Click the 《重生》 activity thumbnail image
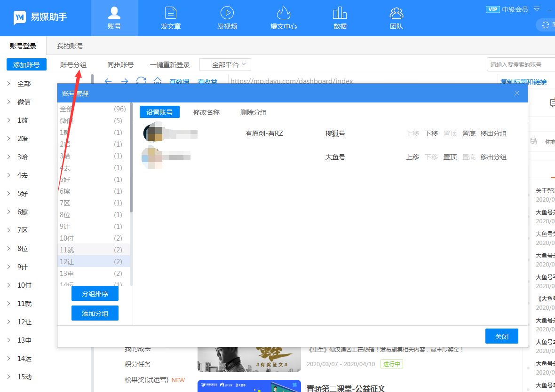555x392 pixels. click(249, 359)
